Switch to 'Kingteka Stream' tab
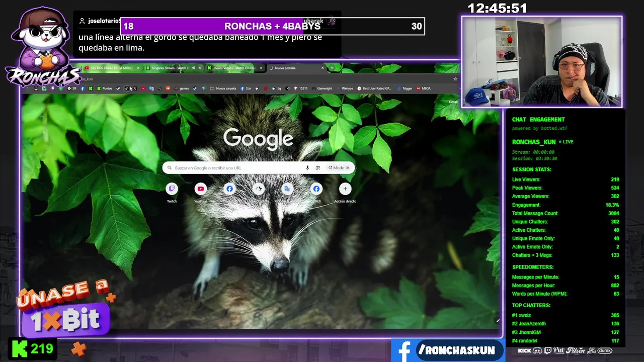The image size is (644, 362). 173,68
